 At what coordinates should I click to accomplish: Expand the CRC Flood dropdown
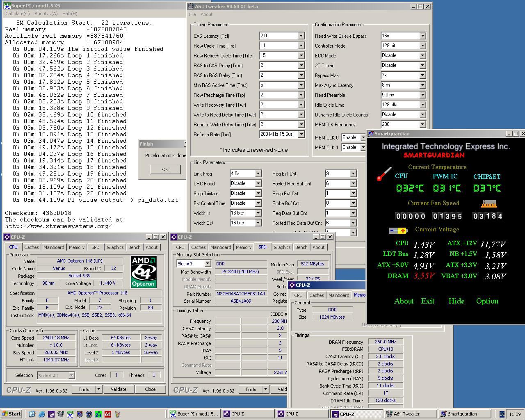point(258,183)
